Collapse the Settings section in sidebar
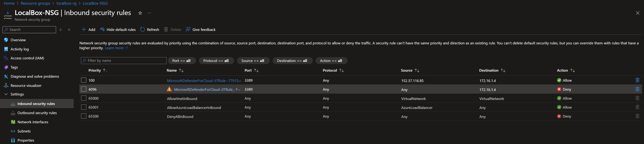Image resolution: width=644 pixels, height=144 pixels. tap(6, 94)
